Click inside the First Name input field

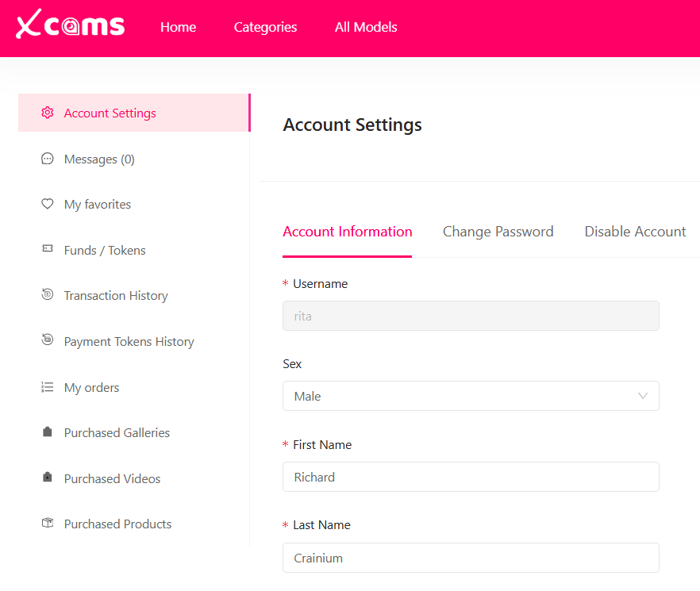pyautogui.click(x=471, y=477)
